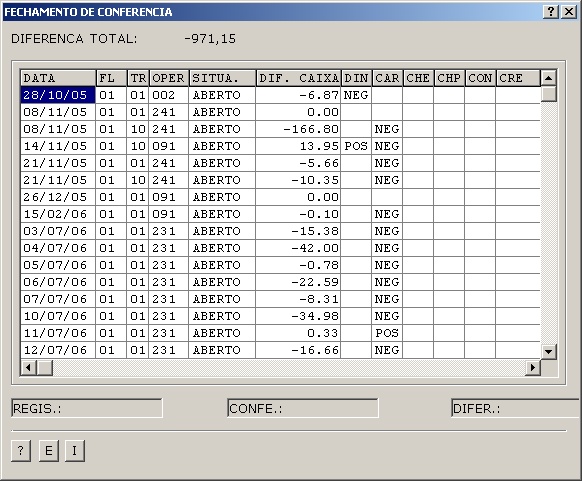Click the -166.80 difference value
This screenshot has height=481, width=582.
311,129
